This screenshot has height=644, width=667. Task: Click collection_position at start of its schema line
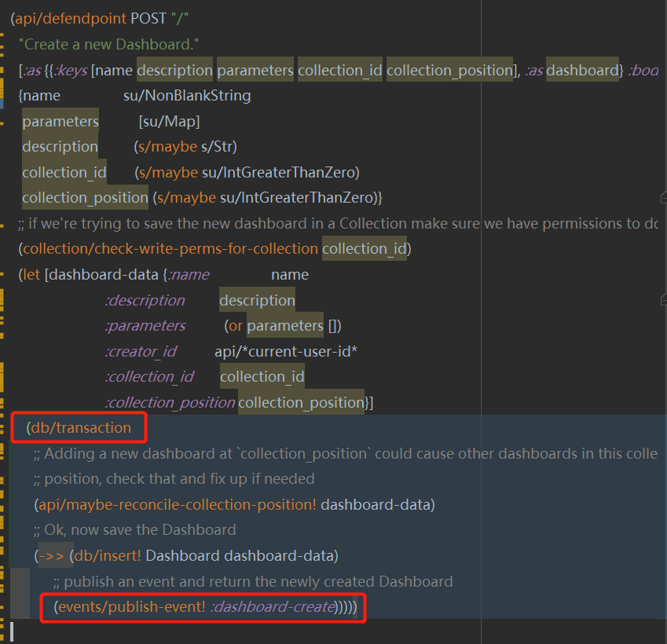(85, 198)
